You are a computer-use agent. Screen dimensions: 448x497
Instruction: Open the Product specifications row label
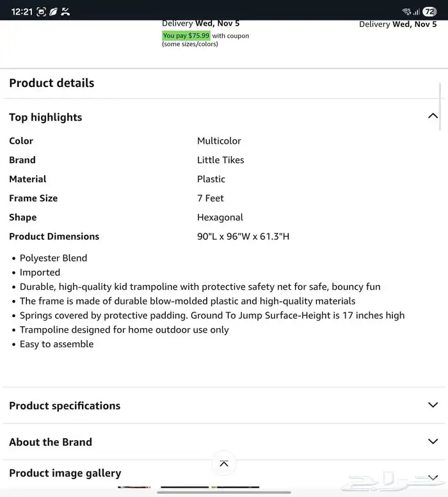[x=65, y=406]
